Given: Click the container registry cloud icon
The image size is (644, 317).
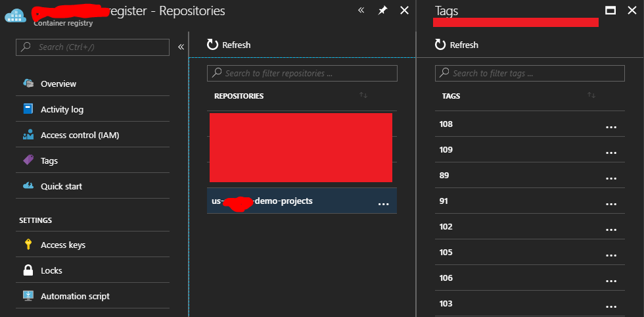Looking at the screenshot, I should [15, 15].
